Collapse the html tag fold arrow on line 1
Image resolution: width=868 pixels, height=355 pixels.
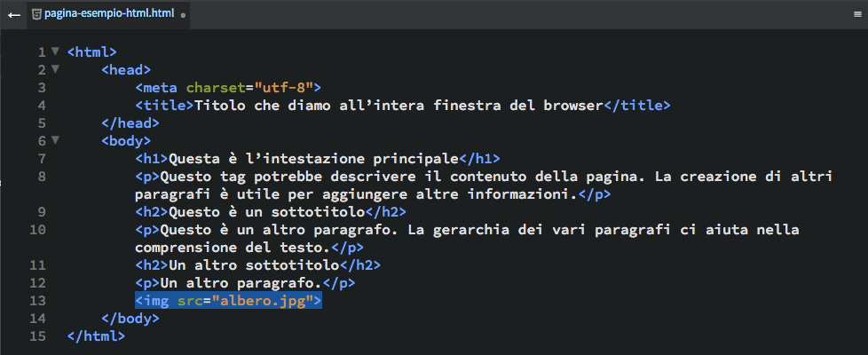55,51
